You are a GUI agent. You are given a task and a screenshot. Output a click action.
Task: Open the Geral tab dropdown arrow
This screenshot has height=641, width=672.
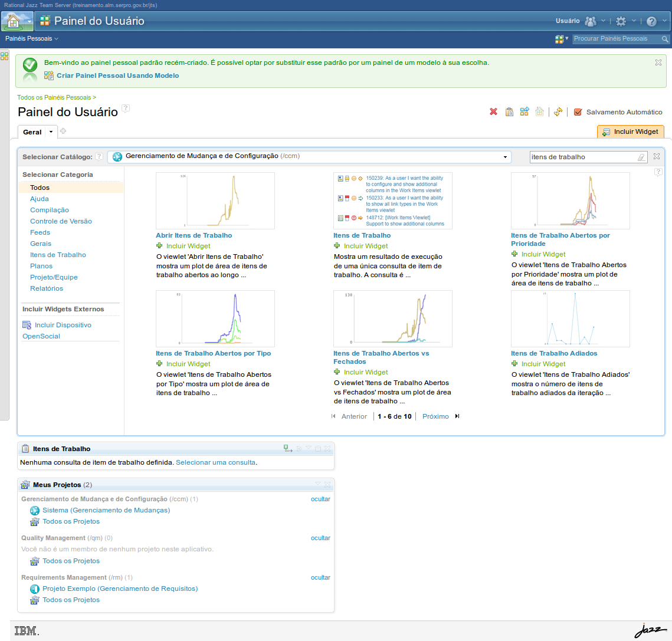pos(51,132)
